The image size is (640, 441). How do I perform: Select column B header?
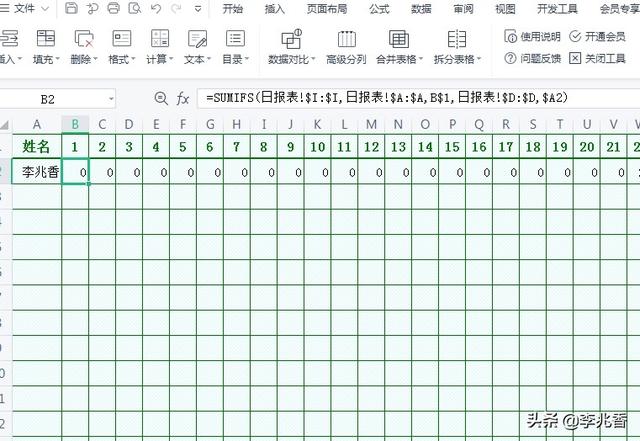[x=75, y=125]
